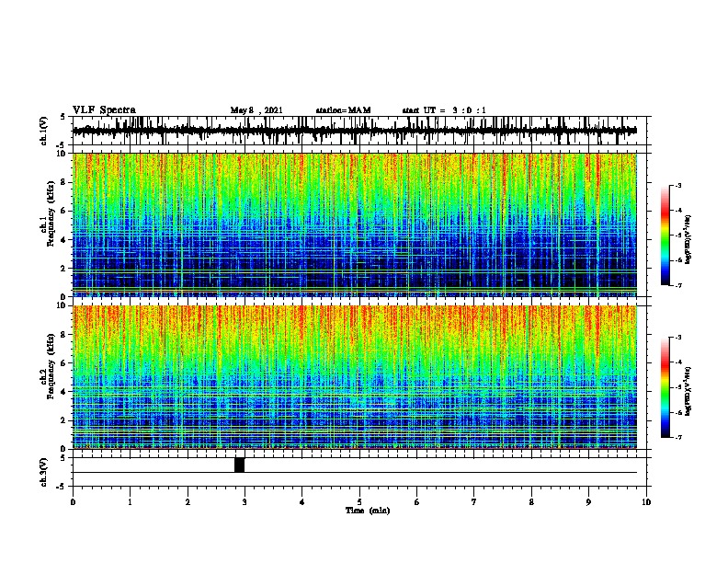
Task: Click the time axis tick label "8"
Action: 531,502
